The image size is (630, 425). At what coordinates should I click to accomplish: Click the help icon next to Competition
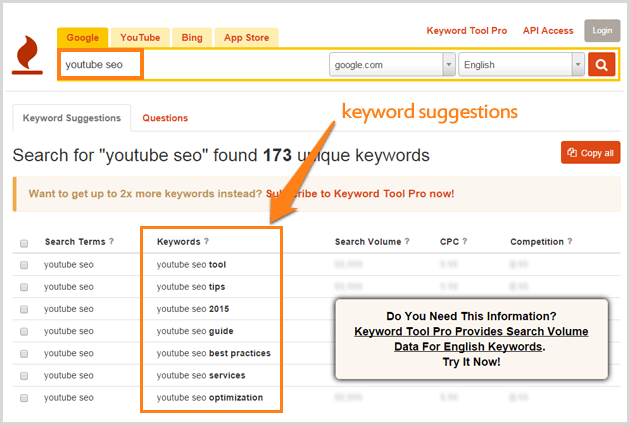click(570, 241)
